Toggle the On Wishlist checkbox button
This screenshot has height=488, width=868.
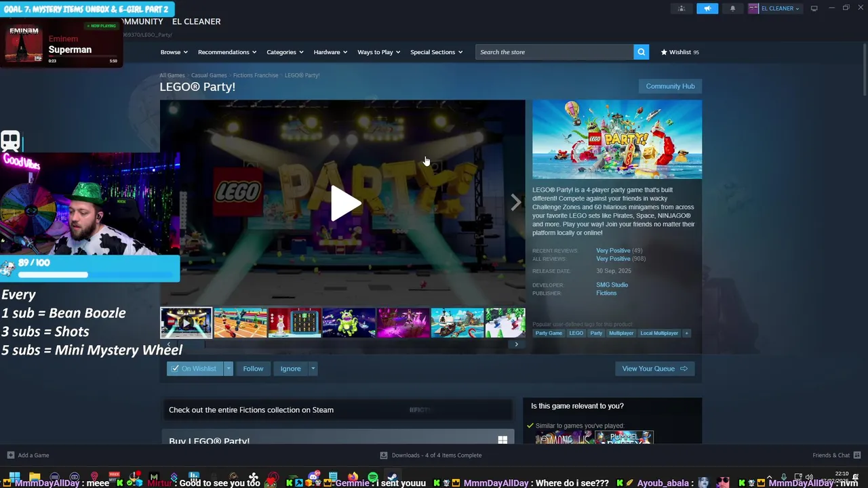(x=195, y=369)
